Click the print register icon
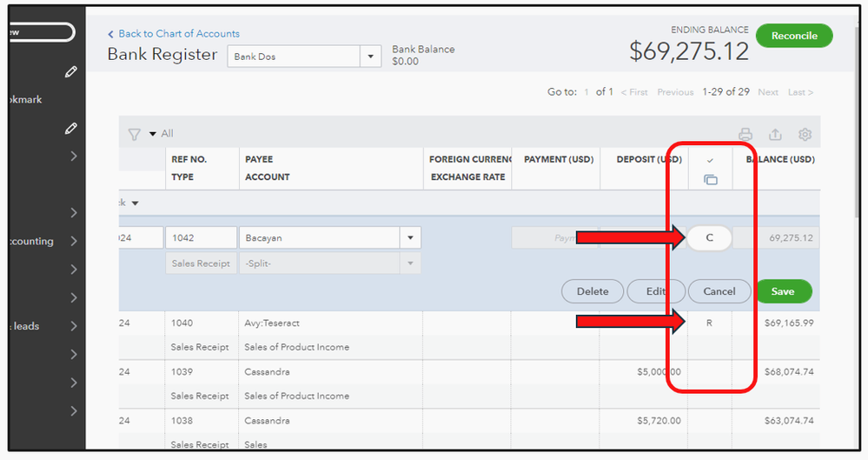This screenshot has width=868, height=460. (x=745, y=134)
